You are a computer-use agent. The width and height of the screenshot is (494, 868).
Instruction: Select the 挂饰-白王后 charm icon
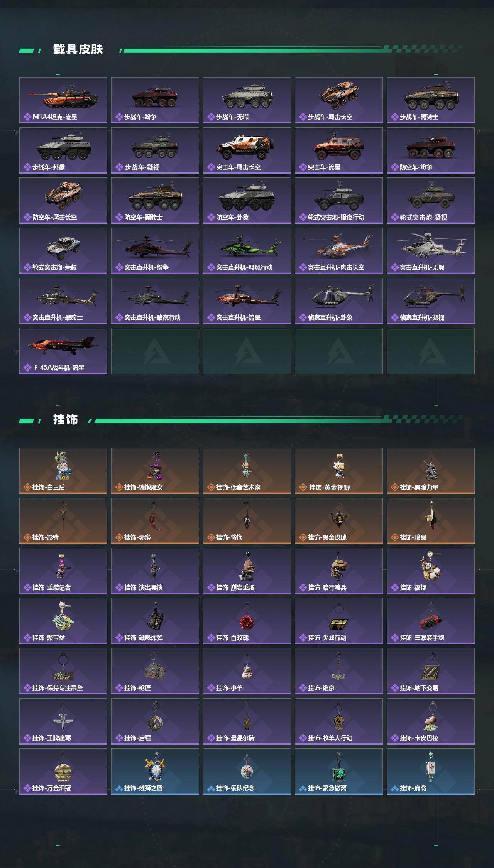pos(63,471)
